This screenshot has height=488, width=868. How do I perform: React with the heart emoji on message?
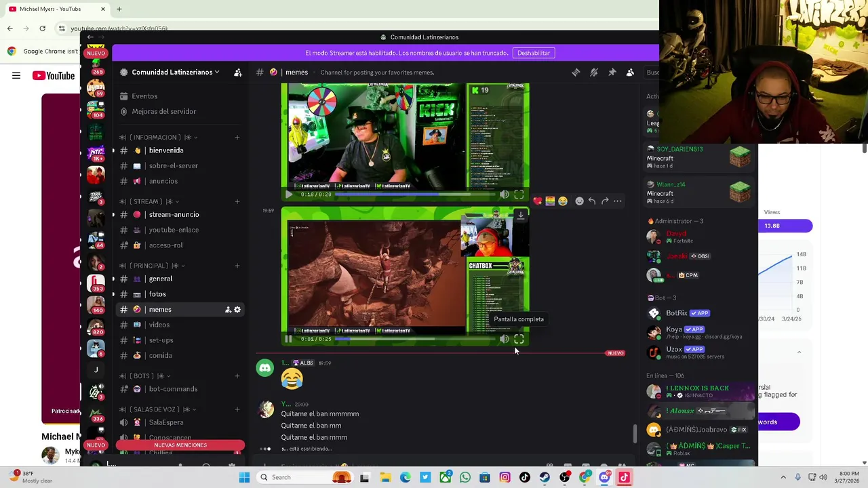click(537, 201)
